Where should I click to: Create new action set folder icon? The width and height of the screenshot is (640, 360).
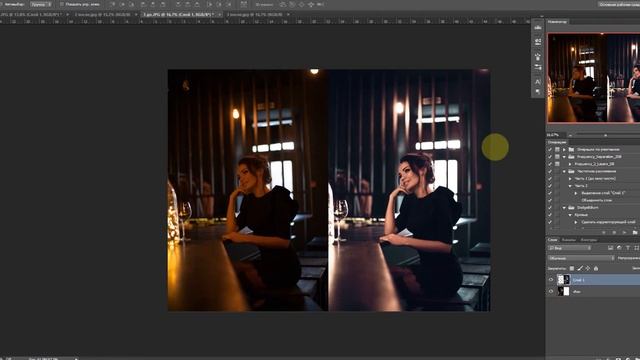coord(635,233)
